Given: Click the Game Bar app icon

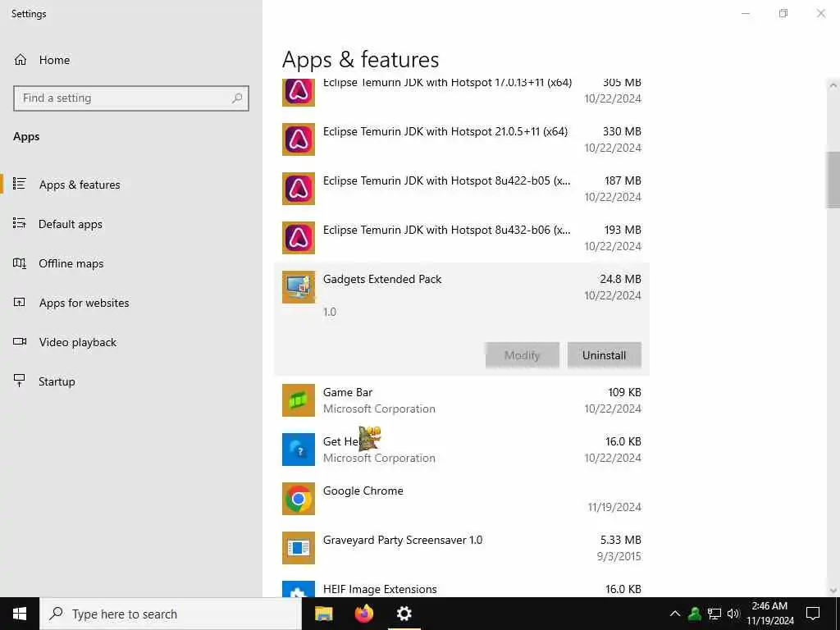Looking at the screenshot, I should (299, 400).
